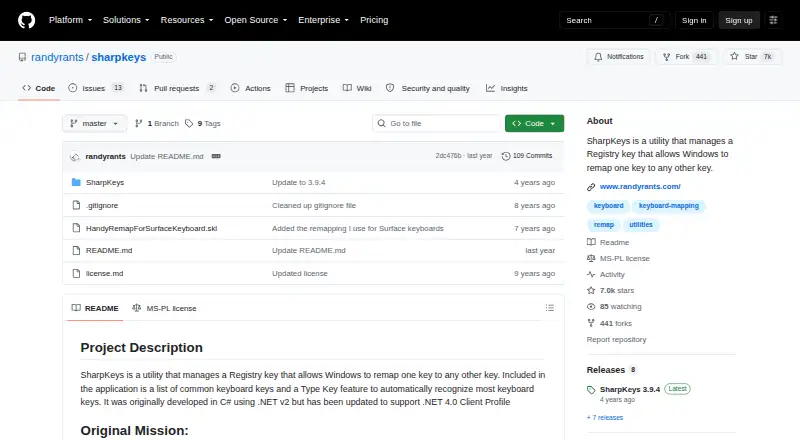Focus the Go to file field
This screenshot has height=440, width=800.
436,124
